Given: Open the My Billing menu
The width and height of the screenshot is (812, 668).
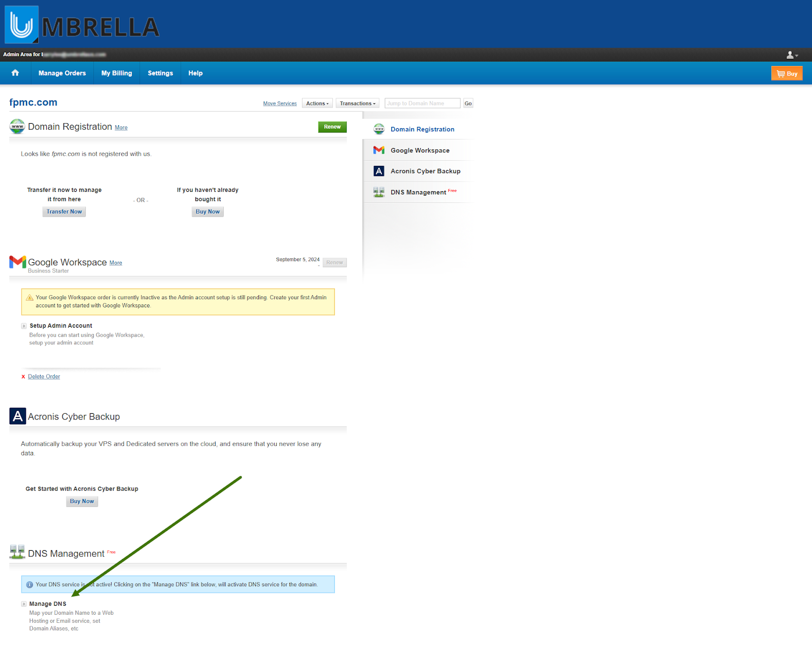Looking at the screenshot, I should 117,73.
